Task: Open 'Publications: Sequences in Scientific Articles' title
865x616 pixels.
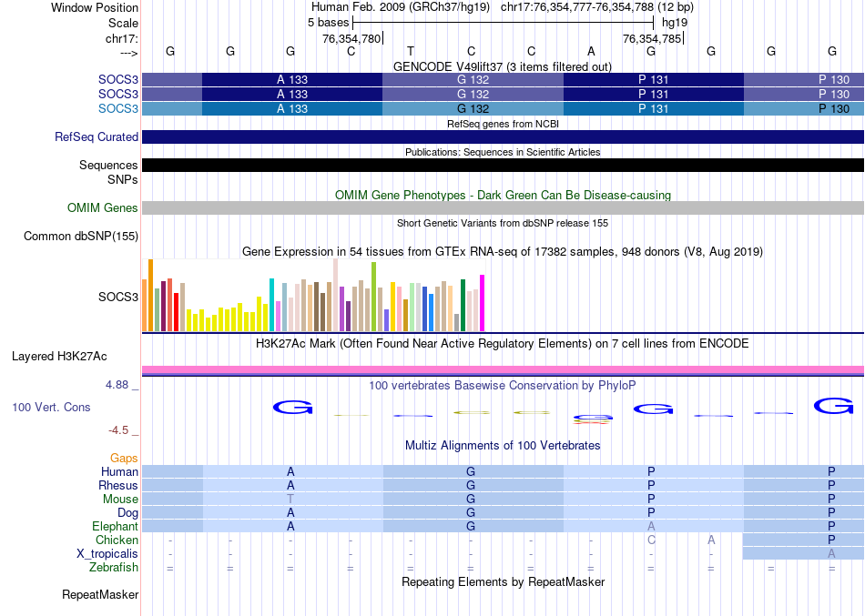Action: 503,152
